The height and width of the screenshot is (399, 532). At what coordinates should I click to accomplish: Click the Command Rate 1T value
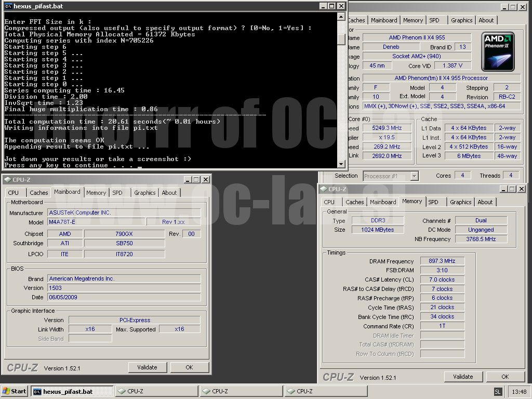click(442, 326)
